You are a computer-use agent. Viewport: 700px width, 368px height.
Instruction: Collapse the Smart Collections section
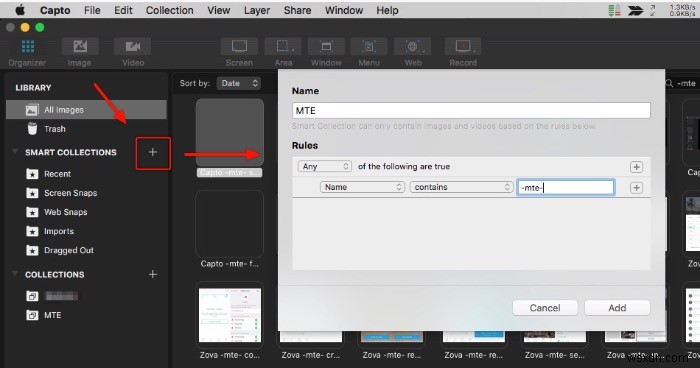point(15,152)
